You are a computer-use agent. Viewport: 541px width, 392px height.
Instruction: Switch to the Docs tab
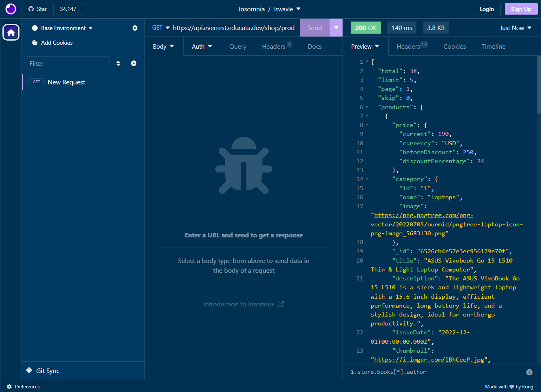click(315, 46)
